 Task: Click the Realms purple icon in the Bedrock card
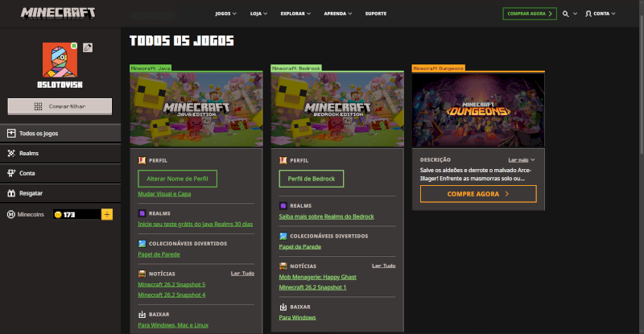click(x=283, y=205)
